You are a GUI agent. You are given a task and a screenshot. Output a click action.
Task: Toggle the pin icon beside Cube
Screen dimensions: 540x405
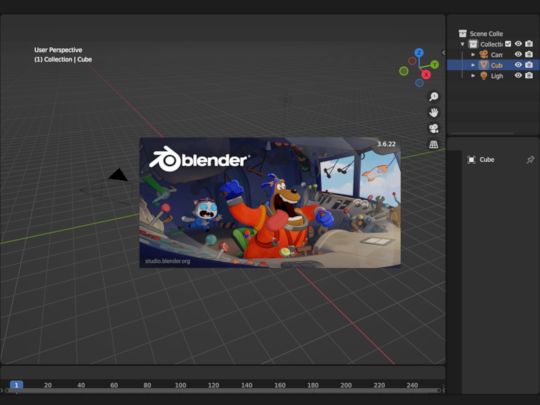(x=530, y=159)
